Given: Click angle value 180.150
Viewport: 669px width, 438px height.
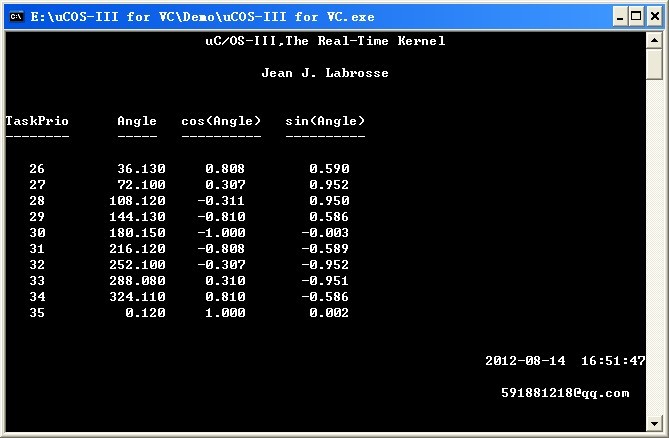Looking at the screenshot, I should (137, 233).
